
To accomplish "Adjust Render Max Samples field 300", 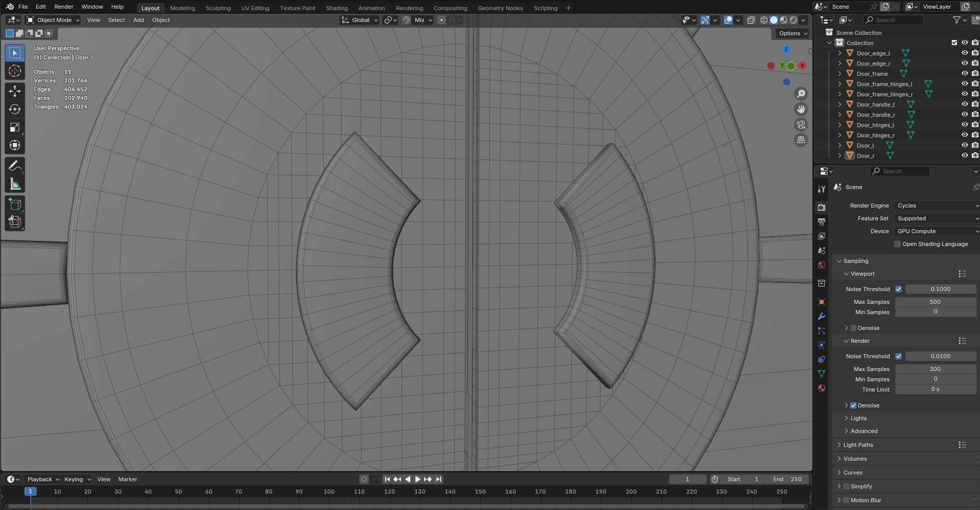I will (x=935, y=369).
